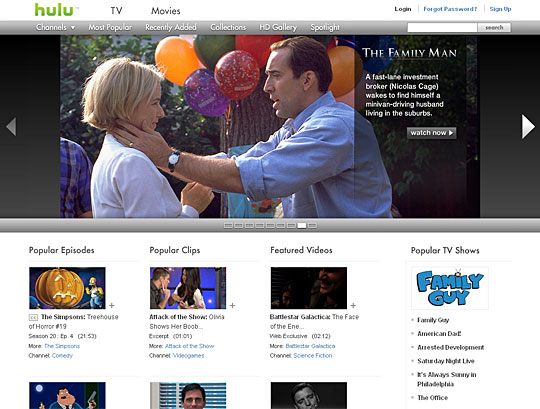Open It's Always Sunny in Philadelphia link
This screenshot has height=409, width=540.
point(447,379)
